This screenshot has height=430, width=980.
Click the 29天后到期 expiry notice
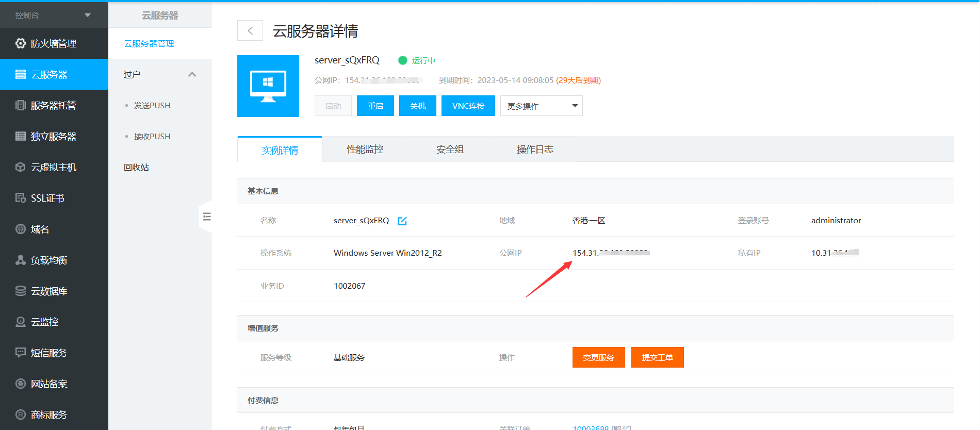[578, 80]
